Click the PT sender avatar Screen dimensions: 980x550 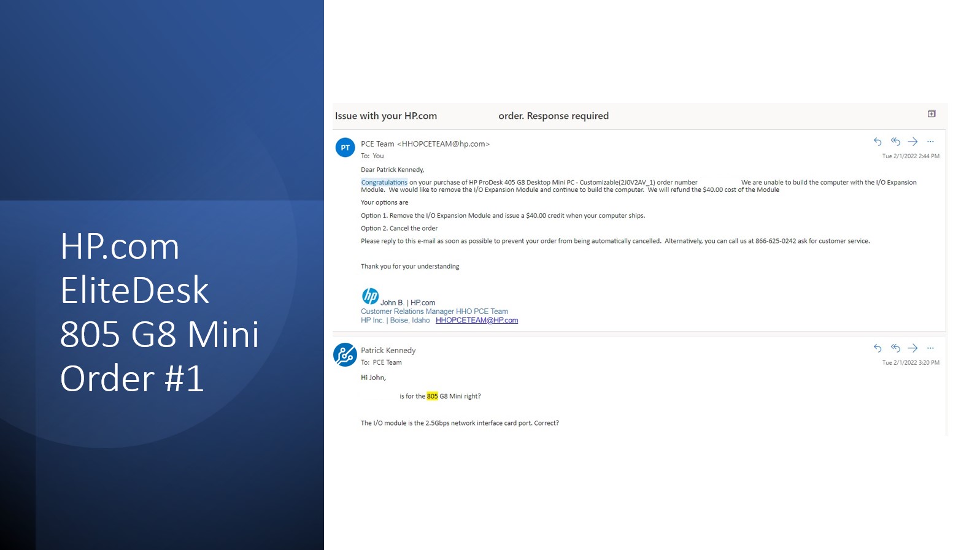tap(345, 148)
